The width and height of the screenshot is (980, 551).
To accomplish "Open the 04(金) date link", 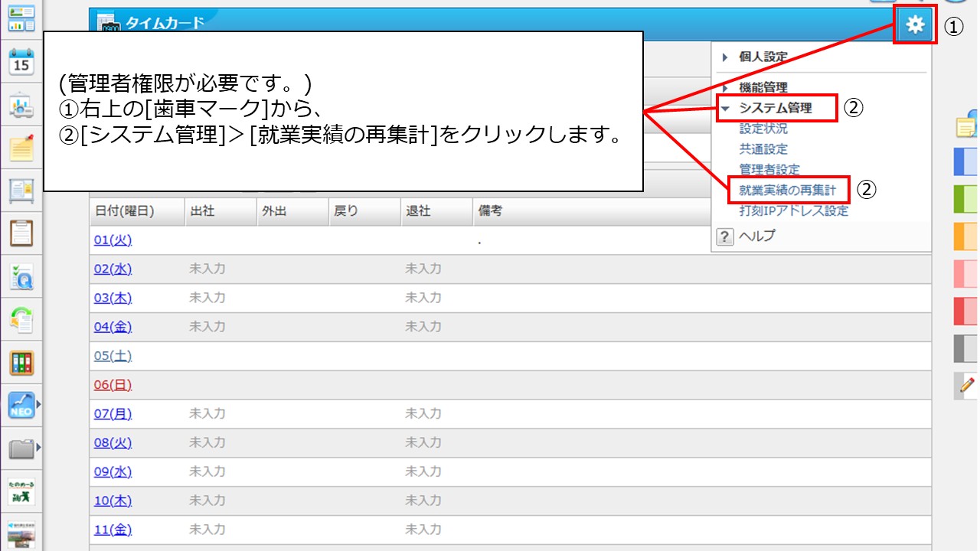I will point(113,327).
